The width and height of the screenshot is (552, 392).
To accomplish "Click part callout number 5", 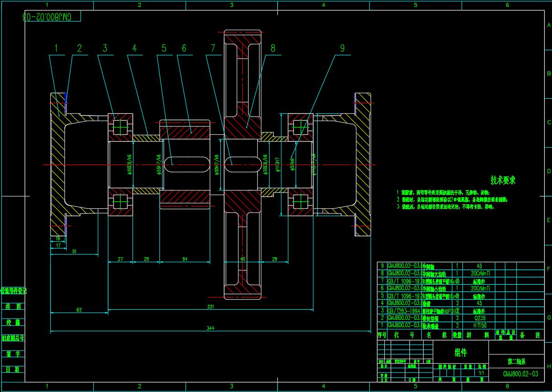I will [164, 48].
